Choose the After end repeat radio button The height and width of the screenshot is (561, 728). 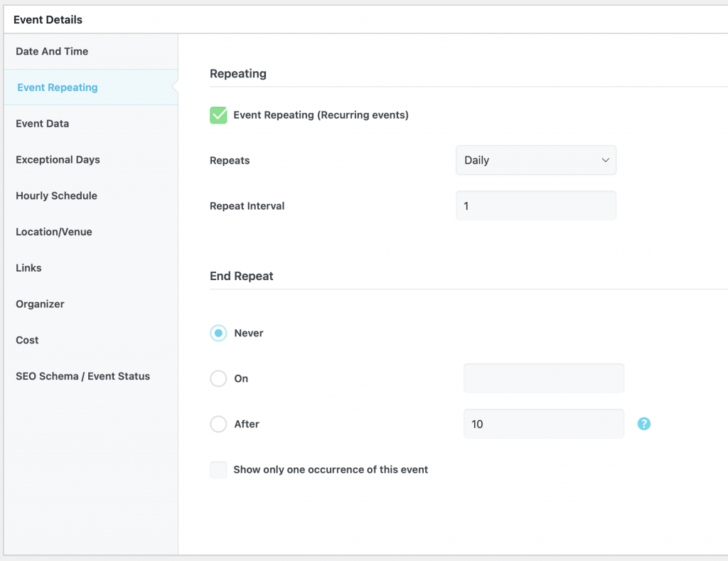[x=218, y=424]
